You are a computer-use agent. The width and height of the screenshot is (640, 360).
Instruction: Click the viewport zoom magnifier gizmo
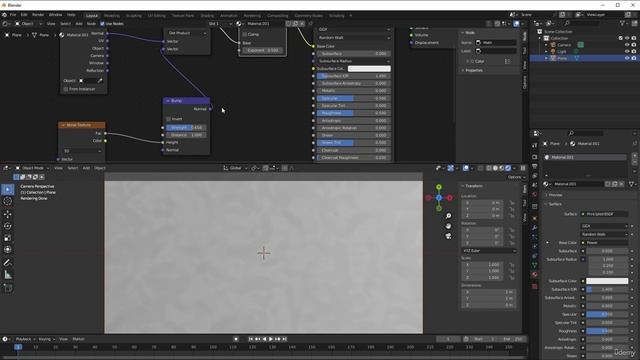[x=448, y=216]
